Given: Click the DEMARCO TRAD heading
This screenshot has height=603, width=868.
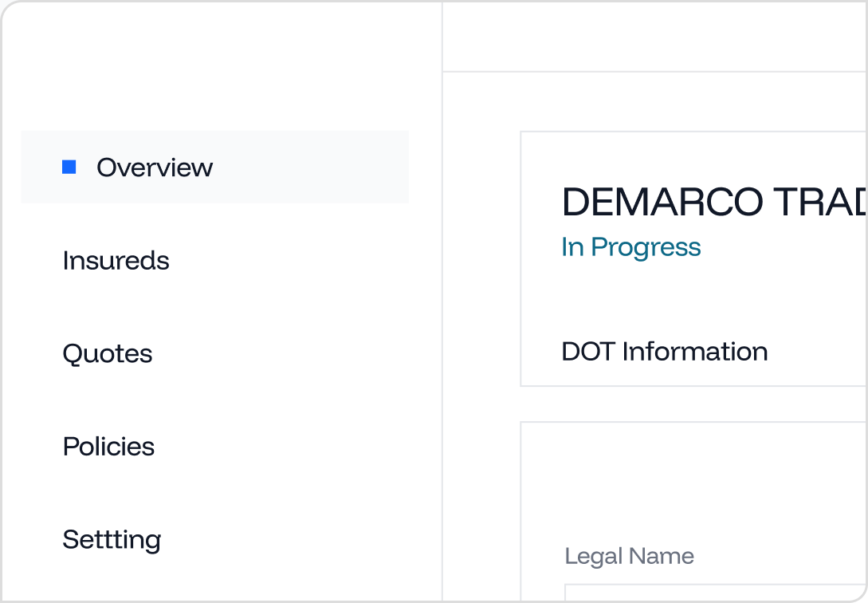Looking at the screenshot, I should 714,202.
